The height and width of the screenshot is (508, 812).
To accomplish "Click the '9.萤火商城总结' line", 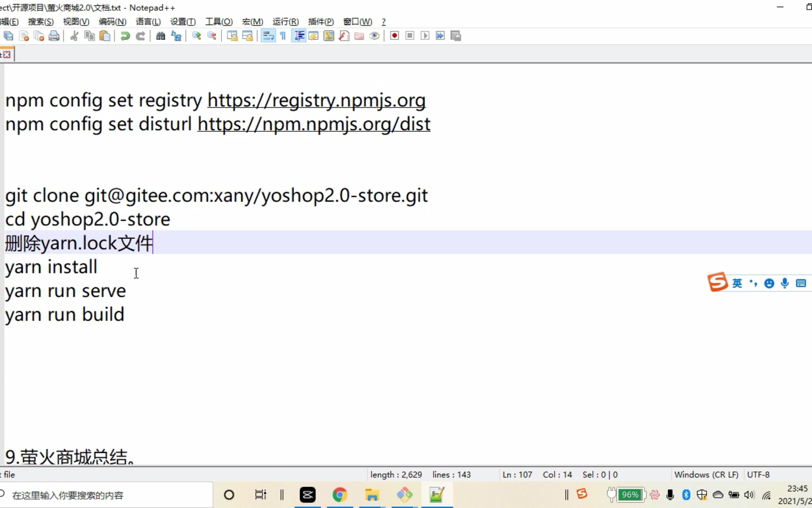I will 70,457.
